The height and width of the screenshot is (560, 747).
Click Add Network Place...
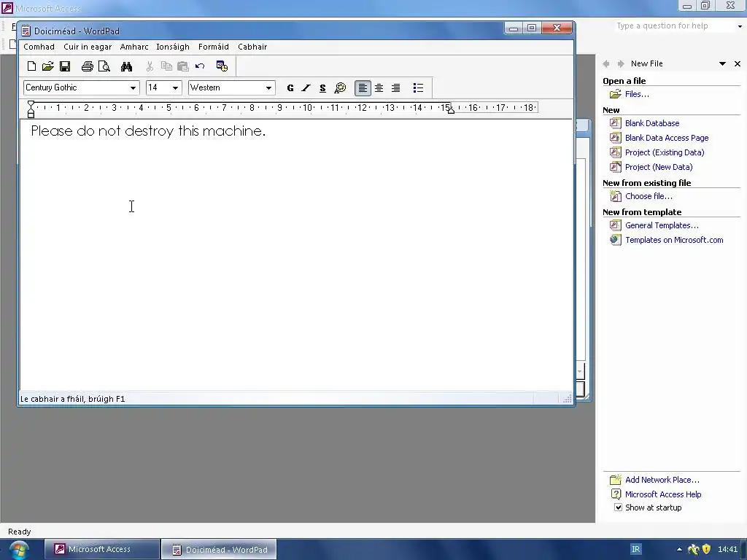tap(662, 480)
